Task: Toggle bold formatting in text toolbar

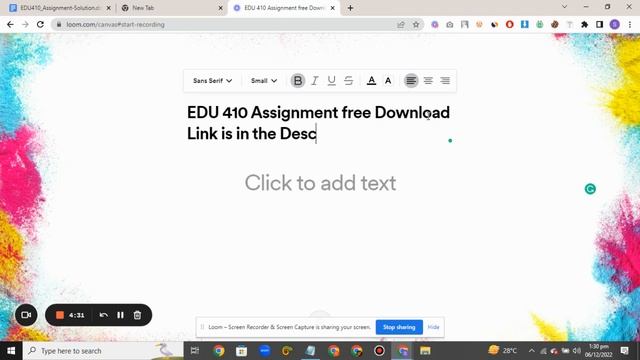Action: tap(298, 80)
